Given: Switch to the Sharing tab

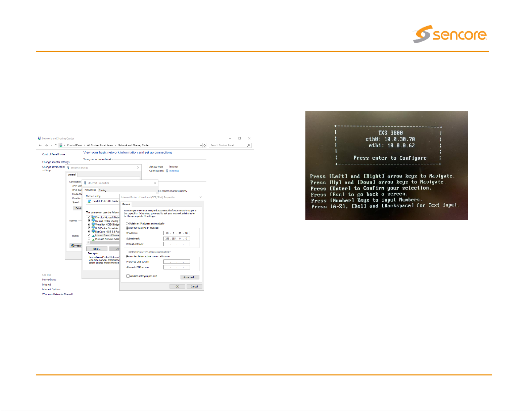Looking at the screenshot, I should (102, 190).
